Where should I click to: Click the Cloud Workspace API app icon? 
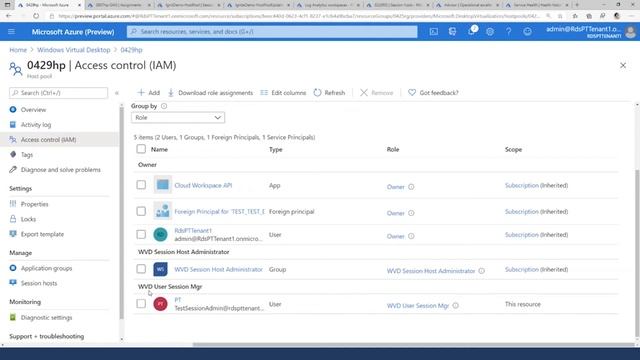coord(162,185)
